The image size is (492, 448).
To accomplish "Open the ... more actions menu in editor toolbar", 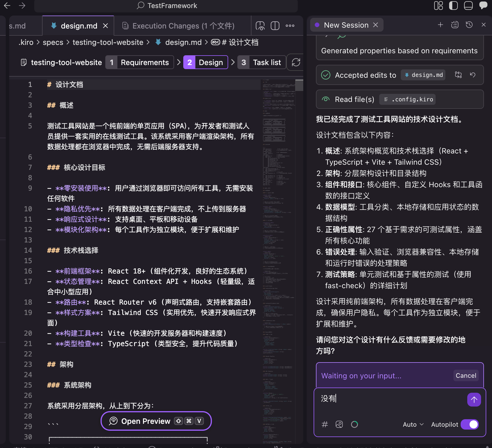I will (x=290, y=26).
